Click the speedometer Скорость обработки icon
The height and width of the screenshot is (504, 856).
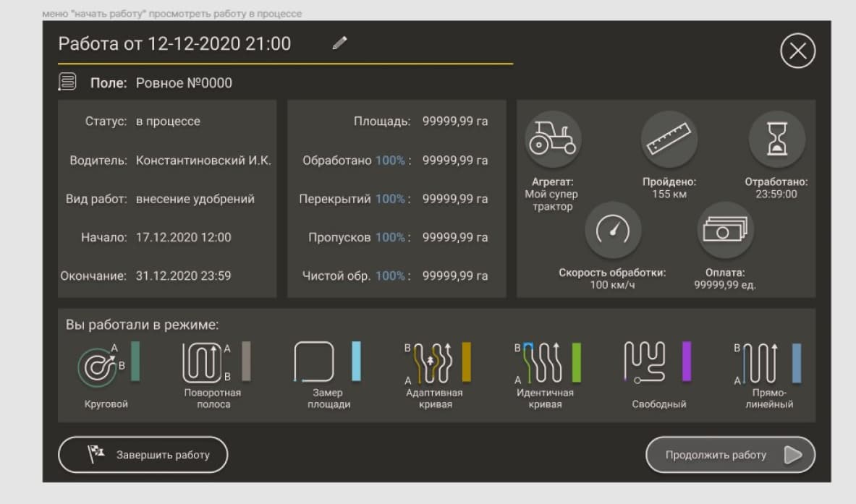[x=613, y=230]
